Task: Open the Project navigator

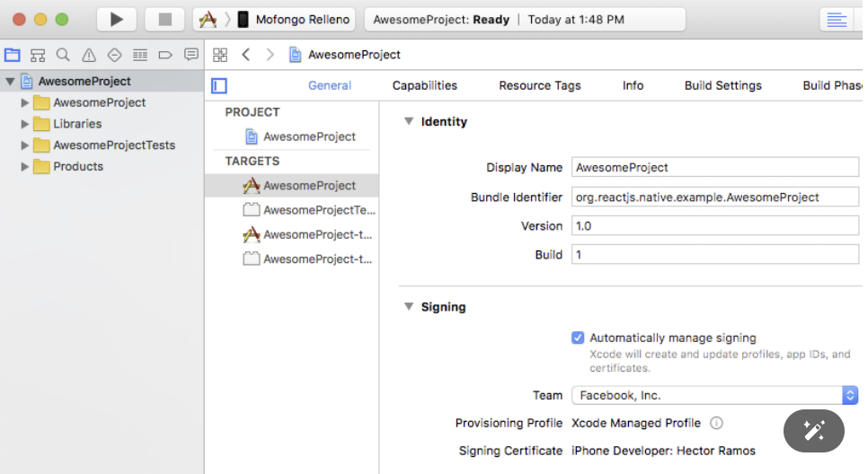Action: coord(13,55)
